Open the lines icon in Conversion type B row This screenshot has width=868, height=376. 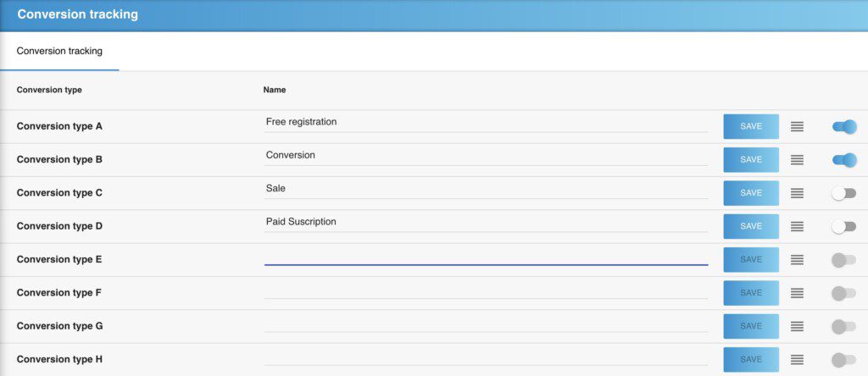(x=797, y=159)
